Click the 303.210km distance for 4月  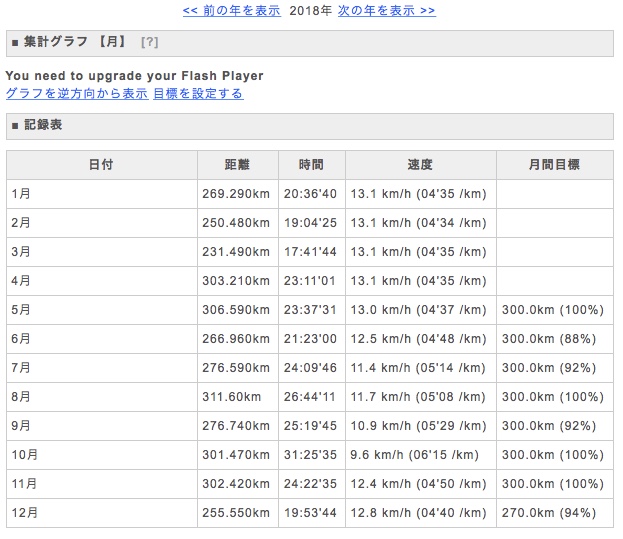pyautogui.click(x=236, y=281)
